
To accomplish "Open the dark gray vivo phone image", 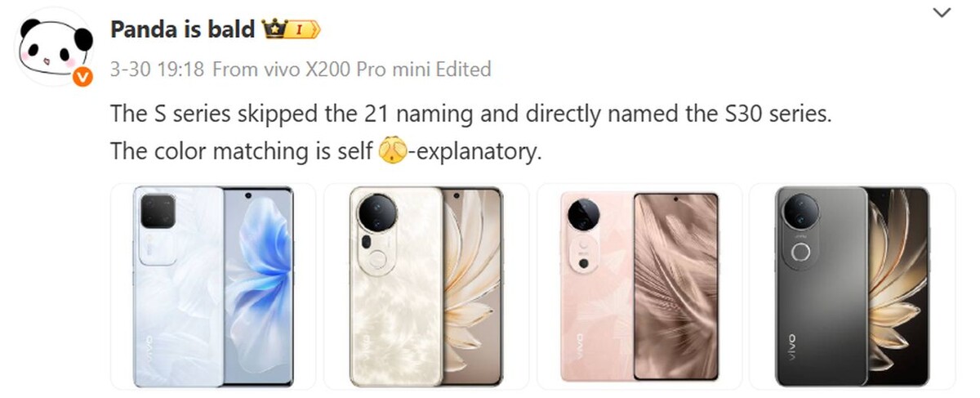I will coord(853,286).
